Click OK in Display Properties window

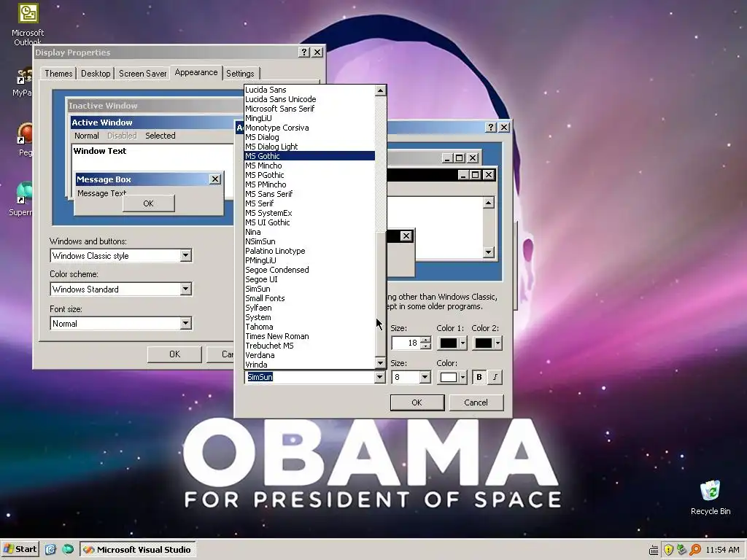(174, 354)
